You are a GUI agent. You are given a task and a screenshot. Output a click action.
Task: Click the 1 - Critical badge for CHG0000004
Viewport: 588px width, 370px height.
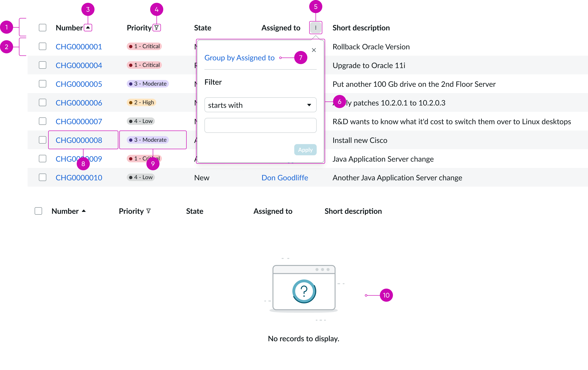[144, 65]
